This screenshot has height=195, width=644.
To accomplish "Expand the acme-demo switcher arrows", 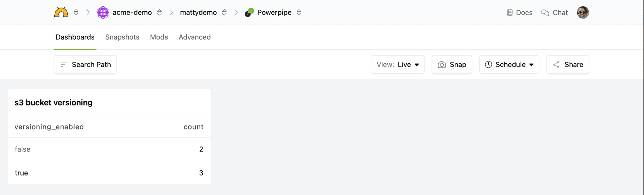I will pyautogui.click(x=159, y=12).
